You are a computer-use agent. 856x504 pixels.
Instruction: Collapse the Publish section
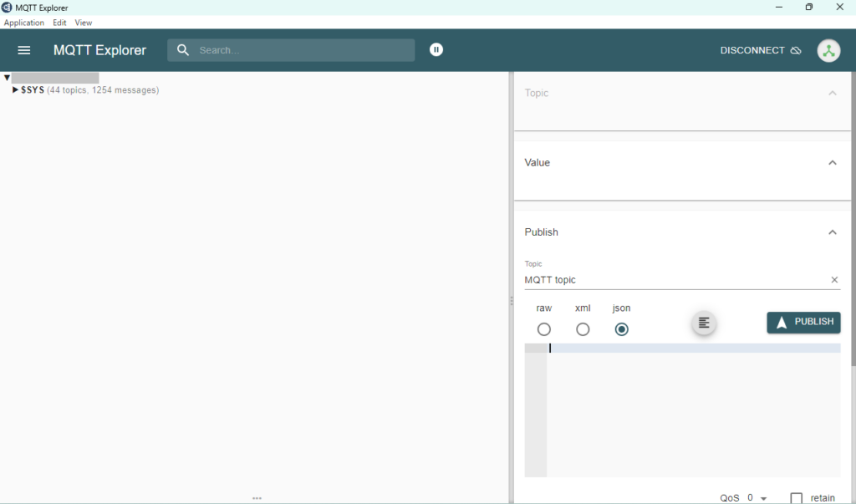coord(832,232)
